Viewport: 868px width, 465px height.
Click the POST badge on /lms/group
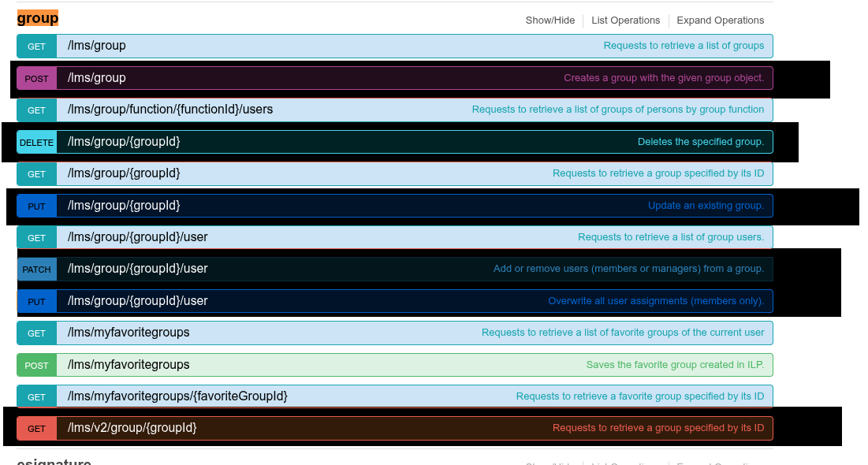[35, 78]
